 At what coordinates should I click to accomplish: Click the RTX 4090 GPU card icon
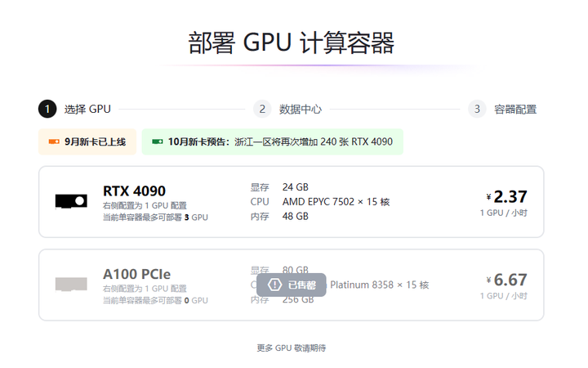[x=71, y=201]
